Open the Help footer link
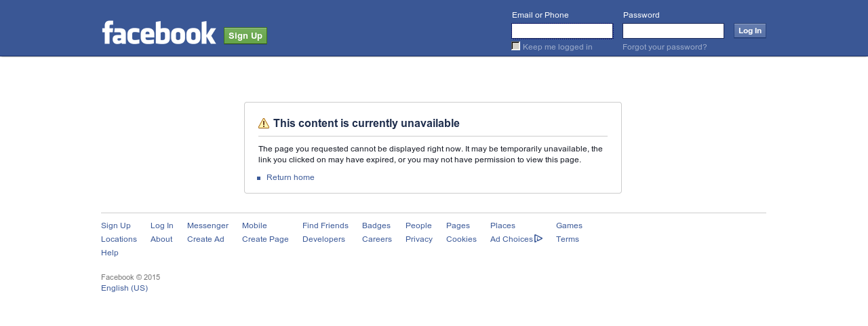868x326 pixels. tap(110, 253)
